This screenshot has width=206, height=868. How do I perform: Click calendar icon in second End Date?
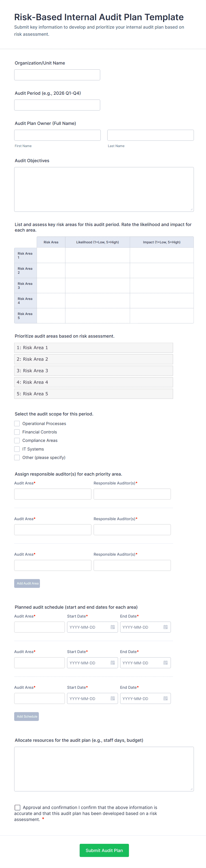tap(166, 663)
